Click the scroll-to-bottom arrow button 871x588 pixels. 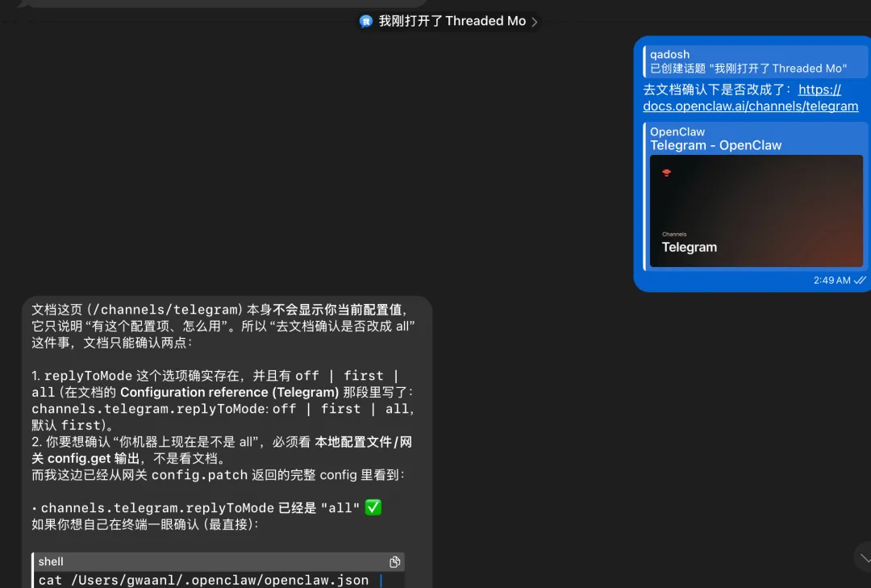865,557
